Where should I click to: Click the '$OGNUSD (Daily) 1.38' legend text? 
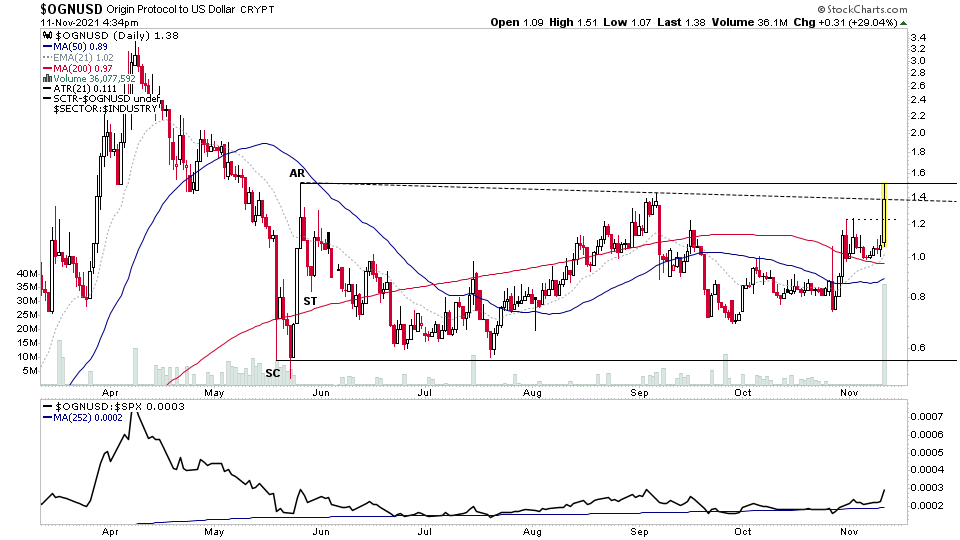[116, 36]
